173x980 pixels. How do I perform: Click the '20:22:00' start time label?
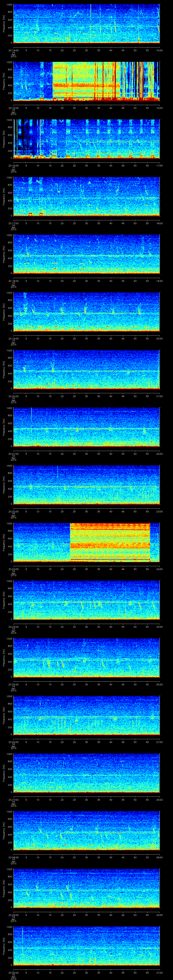click(13, 511)
